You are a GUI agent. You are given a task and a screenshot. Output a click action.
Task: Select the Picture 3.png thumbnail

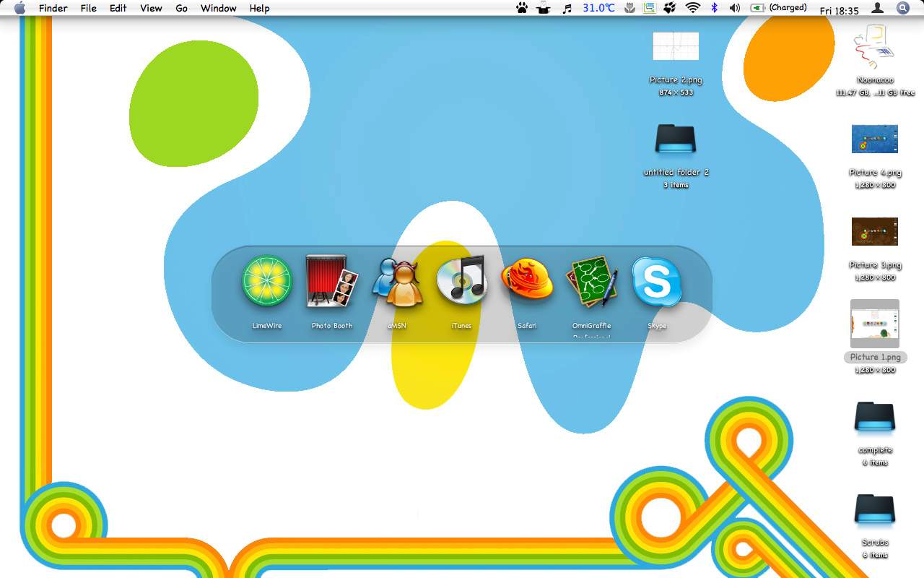(x=875, y=231)
